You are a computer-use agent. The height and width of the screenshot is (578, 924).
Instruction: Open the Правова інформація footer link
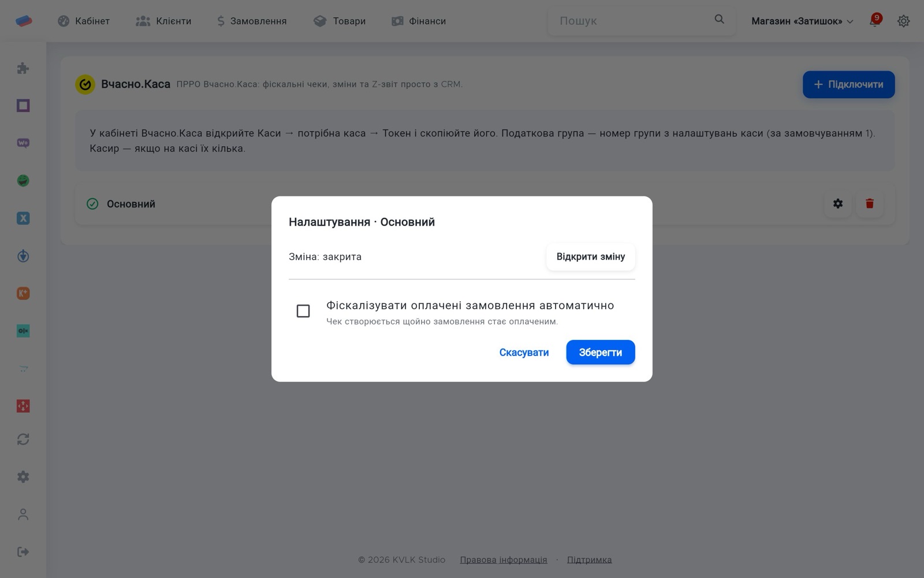pos(504,560)
